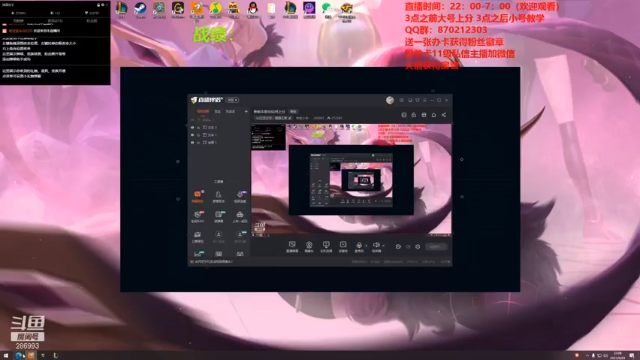Open the Steam desktop shortcut
The image size is (640, 360).
point(140,9)
